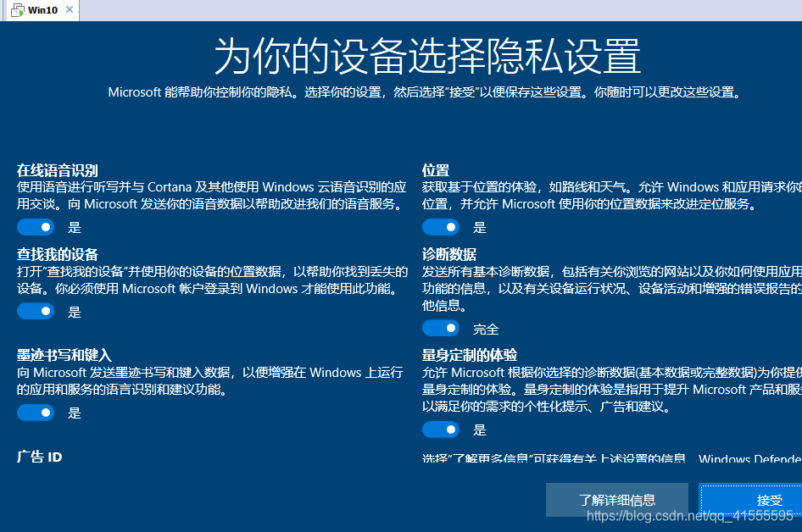Disable the 量身定制的体验 toggle
Image resolution: width=802 pixels, height=532 pixels.
pos(441,429)
